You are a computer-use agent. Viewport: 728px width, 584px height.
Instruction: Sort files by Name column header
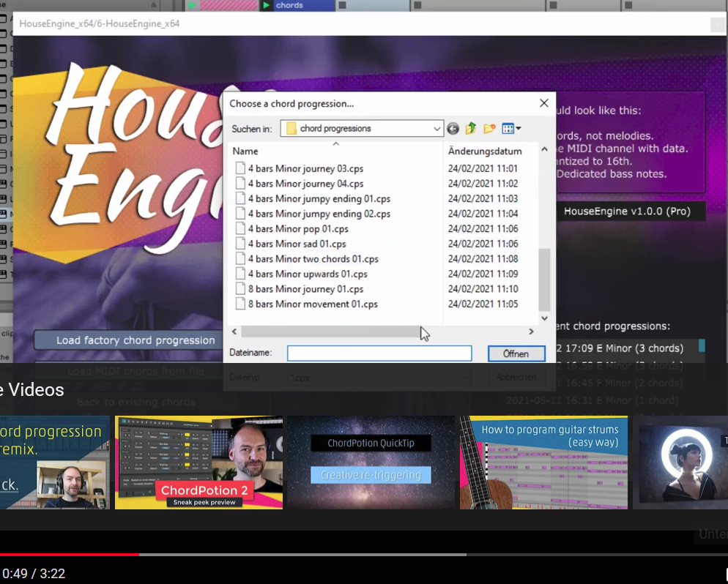(246, 151)
